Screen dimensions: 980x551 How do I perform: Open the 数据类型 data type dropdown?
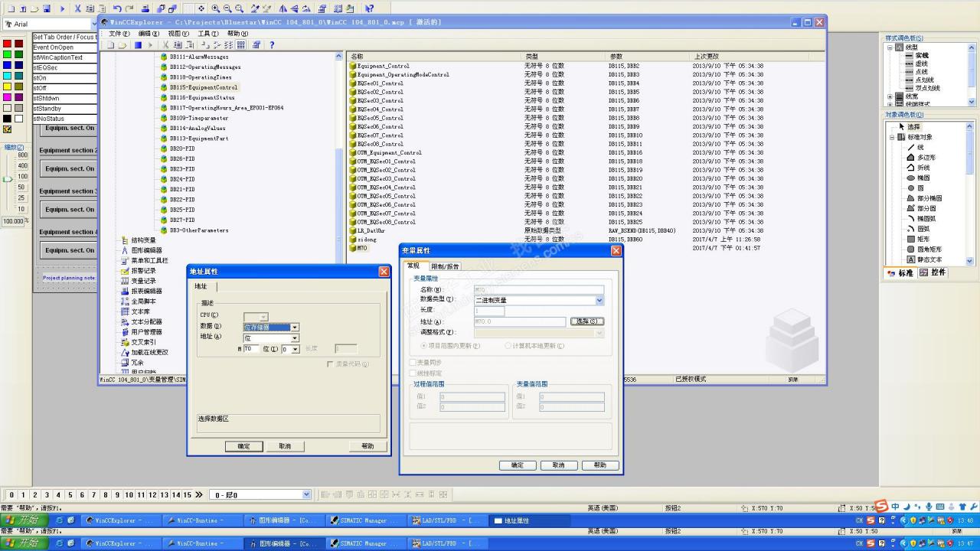(x=599, y=300)
